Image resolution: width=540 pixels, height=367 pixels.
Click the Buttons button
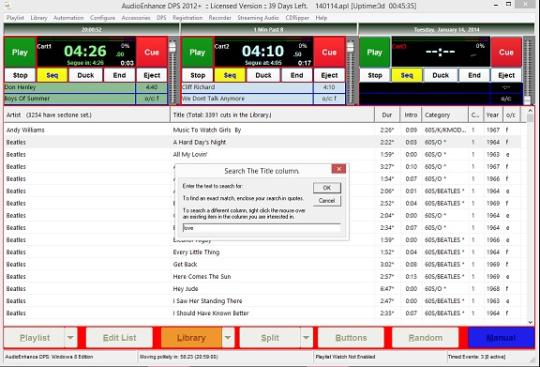351,338
